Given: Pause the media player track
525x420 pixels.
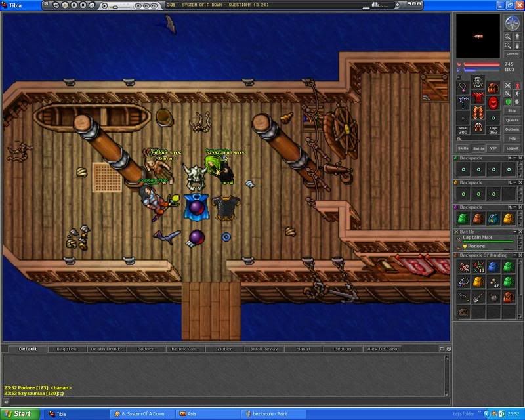Looking at the screenshot, I should click(73, 5).
